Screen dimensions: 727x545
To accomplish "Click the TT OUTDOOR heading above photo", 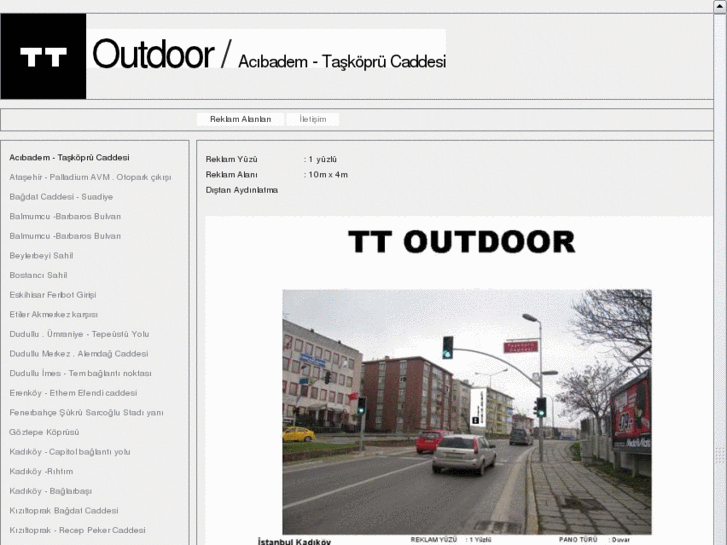I will coord(461,242).
